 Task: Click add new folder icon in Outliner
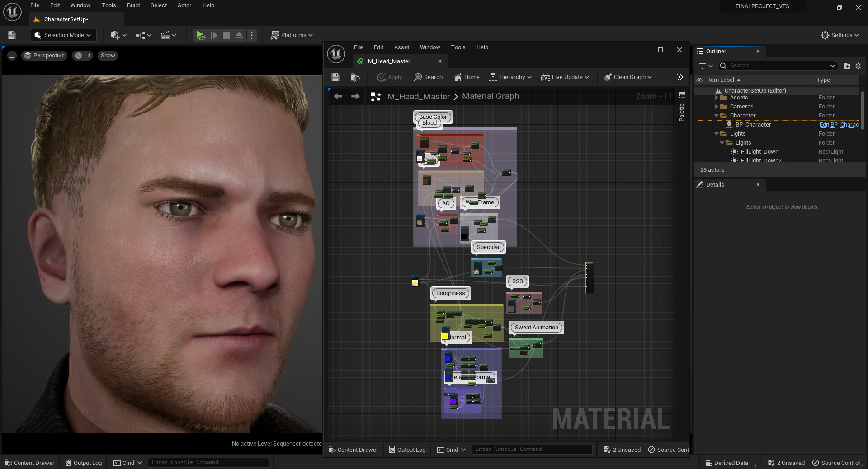coord(847,66)
